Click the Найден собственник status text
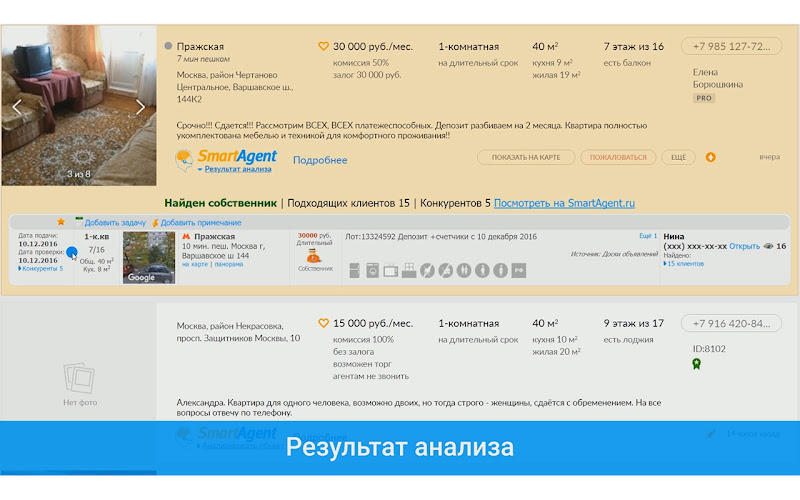The image size is (800, 500). tap(220, 203)
